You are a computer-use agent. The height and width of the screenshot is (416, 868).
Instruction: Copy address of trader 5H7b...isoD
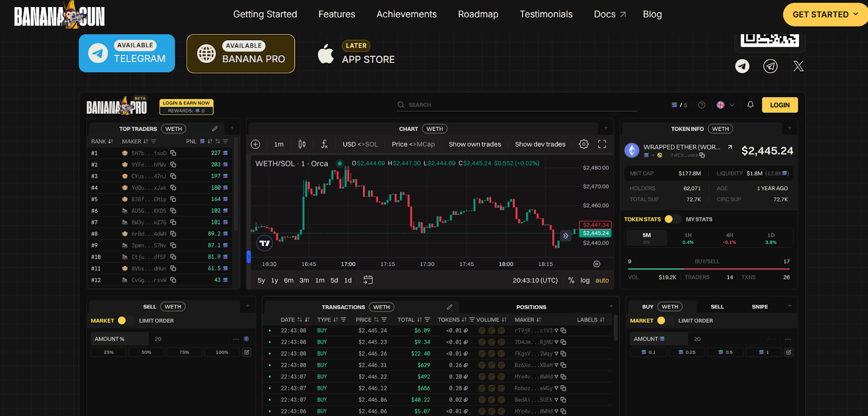point(173,153)
